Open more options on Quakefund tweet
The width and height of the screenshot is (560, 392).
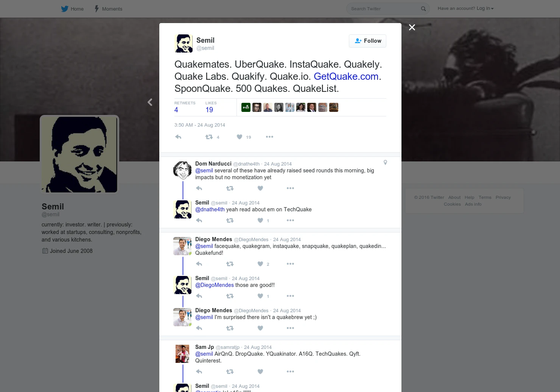290,264
